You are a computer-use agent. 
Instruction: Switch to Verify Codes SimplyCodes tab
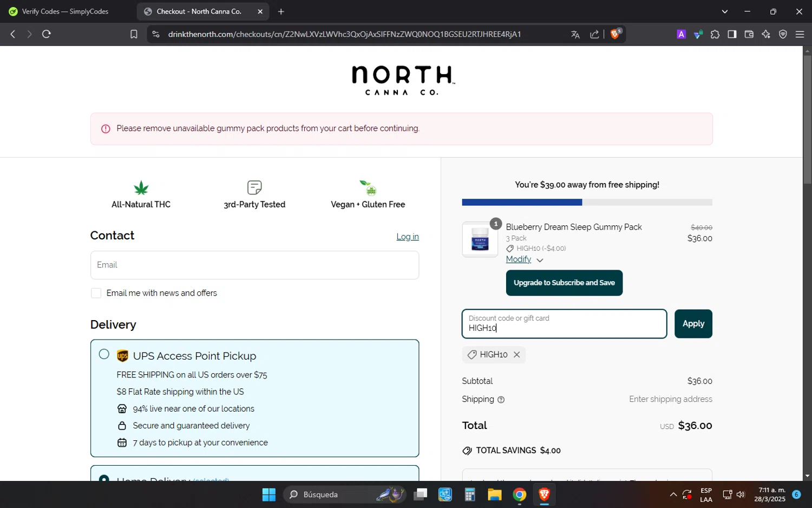tap(65, 11)
